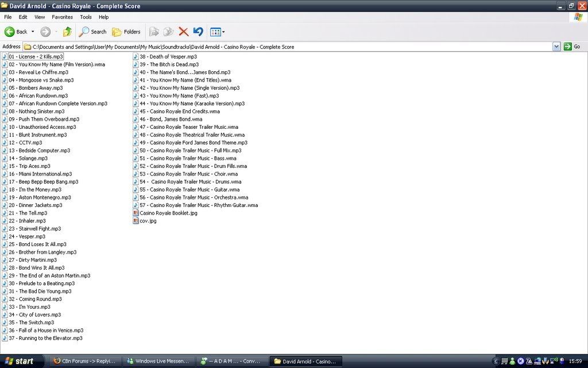Click the system tray clock showing 15:59
588x368 pixels.
click(575, 361)
